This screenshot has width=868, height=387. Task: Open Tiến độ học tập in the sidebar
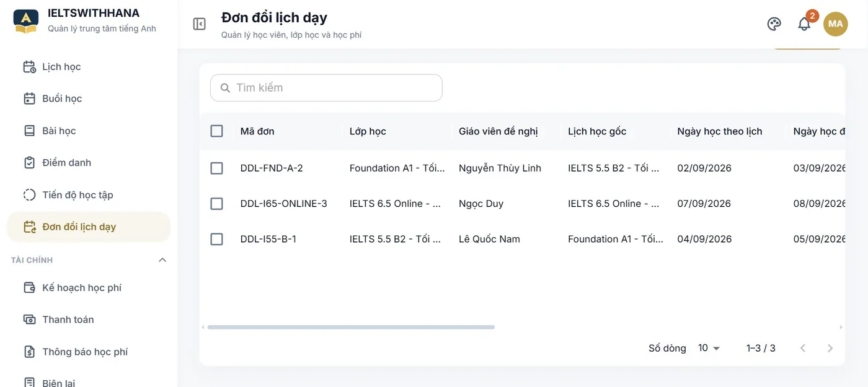coord(89,195)
